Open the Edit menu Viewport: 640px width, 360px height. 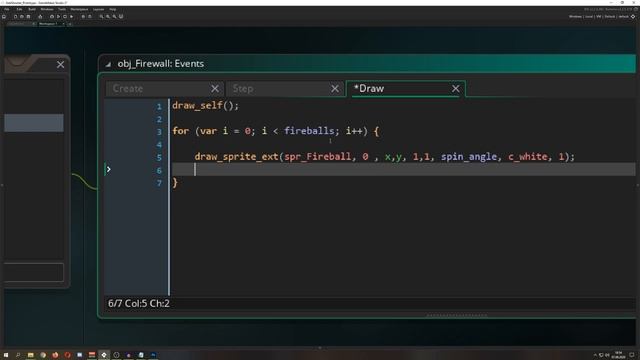point(19,9)
